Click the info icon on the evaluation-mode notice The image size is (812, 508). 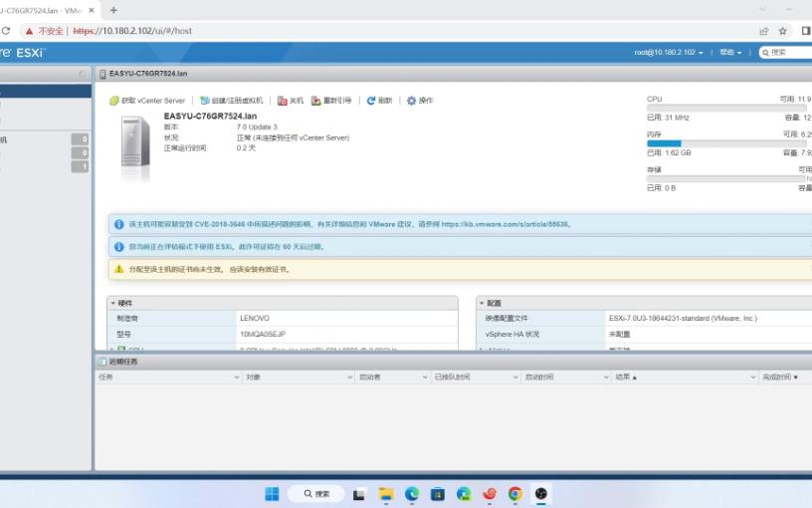[119, 247]
